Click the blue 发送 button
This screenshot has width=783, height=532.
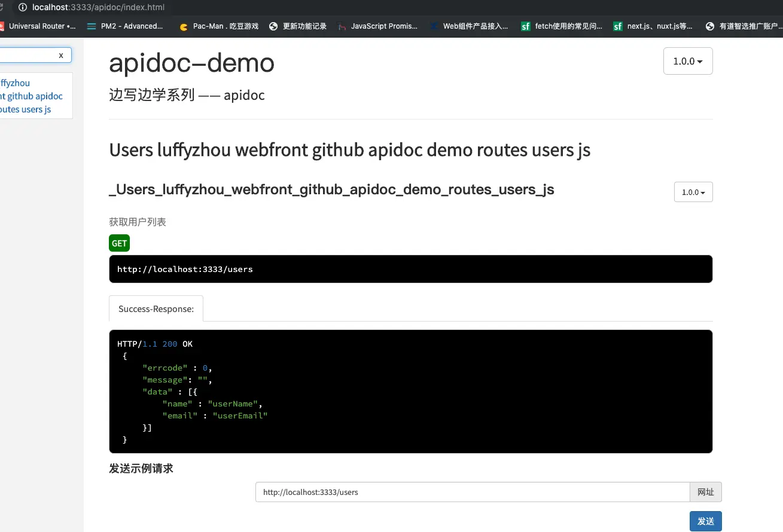(x=706, y=521)
